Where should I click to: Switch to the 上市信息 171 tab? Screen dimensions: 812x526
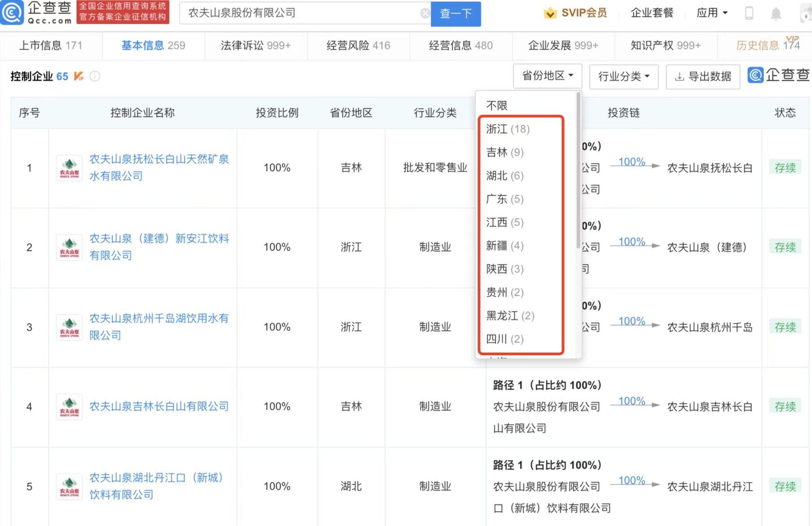click(x=51, y=45)
